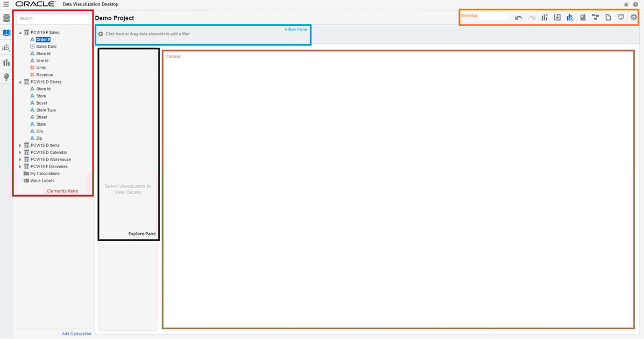
Task: Select Store Id under PCW15 F Sales
Action: click(43, 54)
